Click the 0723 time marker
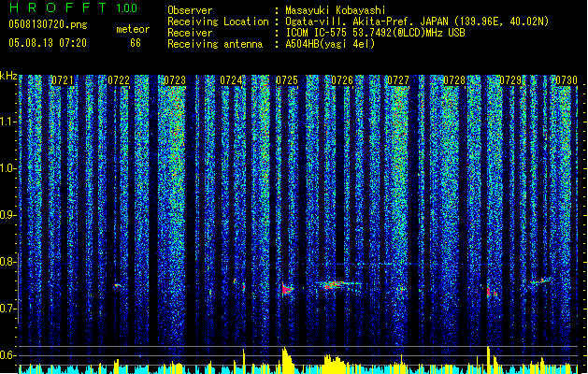The width and height of the screenshot is (588, 374). click(x=175, y=80)
